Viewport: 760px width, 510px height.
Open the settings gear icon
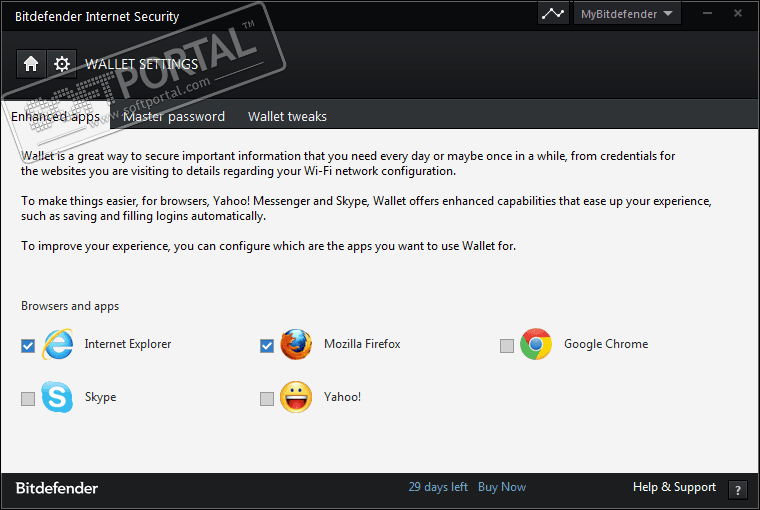62,64
